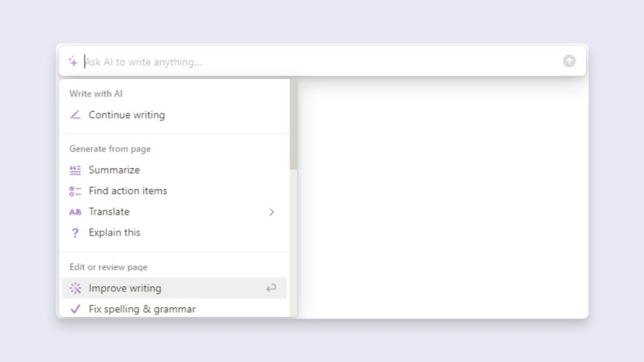Click the Translate language icon

point(75,212)
